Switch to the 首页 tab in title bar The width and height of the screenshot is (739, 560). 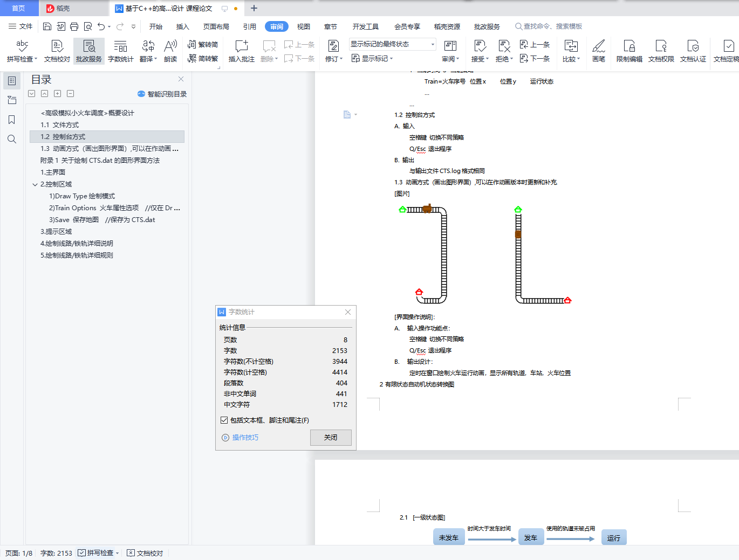tap(19, 8)
